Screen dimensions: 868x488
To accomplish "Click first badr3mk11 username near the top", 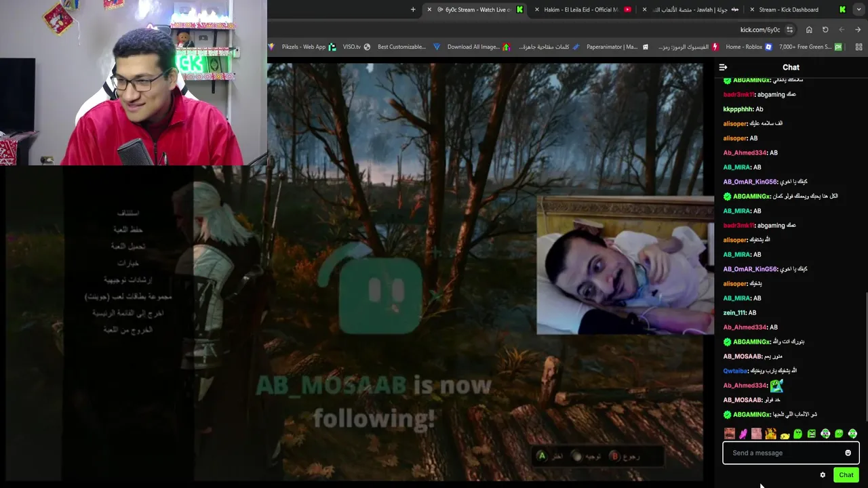I will [x=738, y=94].
